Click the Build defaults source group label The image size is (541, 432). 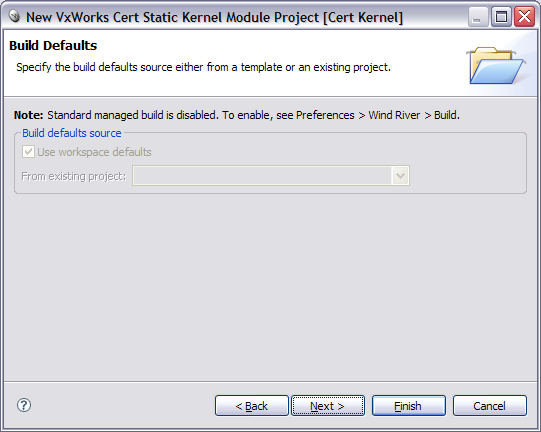click(72, 133)
